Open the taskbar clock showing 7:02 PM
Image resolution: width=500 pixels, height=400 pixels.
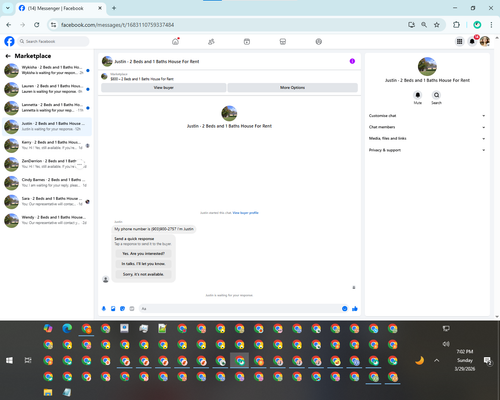pyautogui.click(x=465, y=360)
